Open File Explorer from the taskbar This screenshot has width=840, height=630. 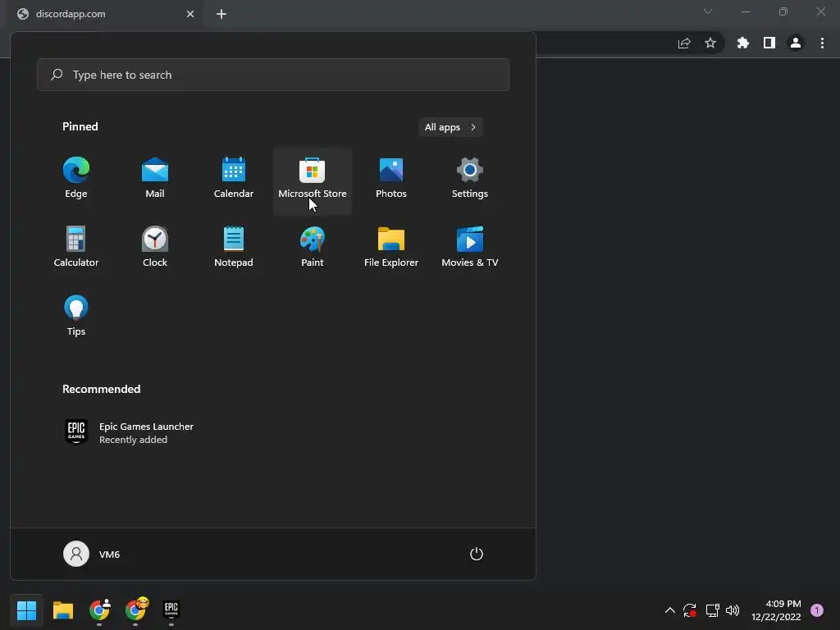click(x=63, y=610)
